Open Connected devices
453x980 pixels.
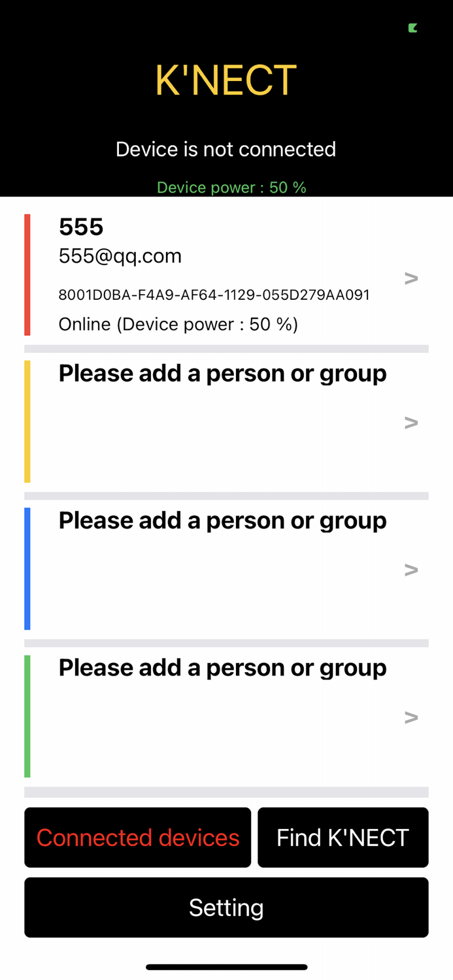pos(137,838)
